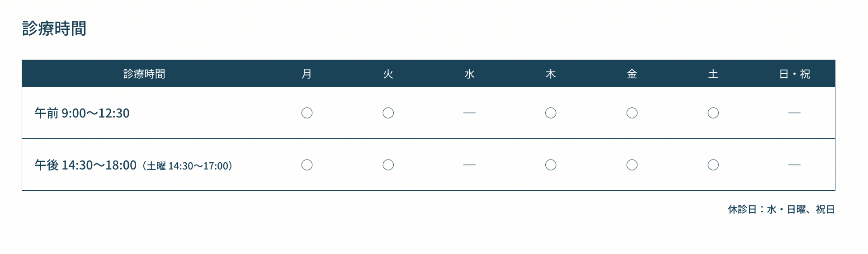Click the Friday afternoon circle mark
Viewport: 868px width, 254px height.
632,165
